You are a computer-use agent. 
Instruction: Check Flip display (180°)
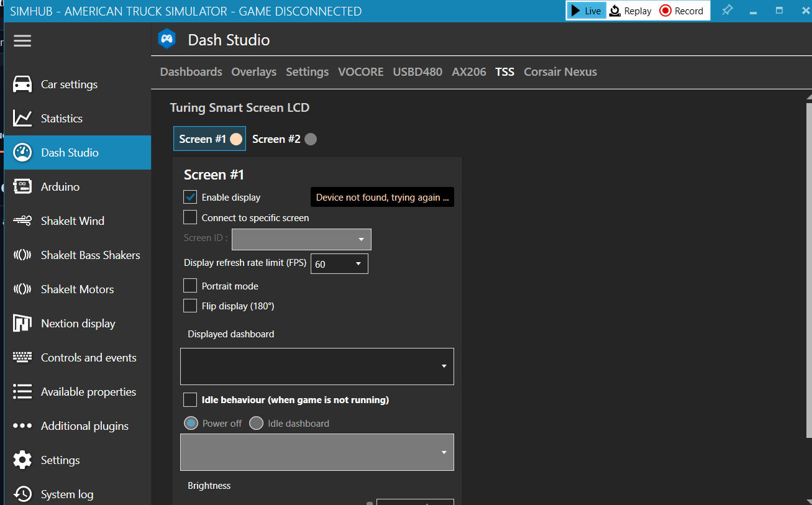(x=190, y=306)
